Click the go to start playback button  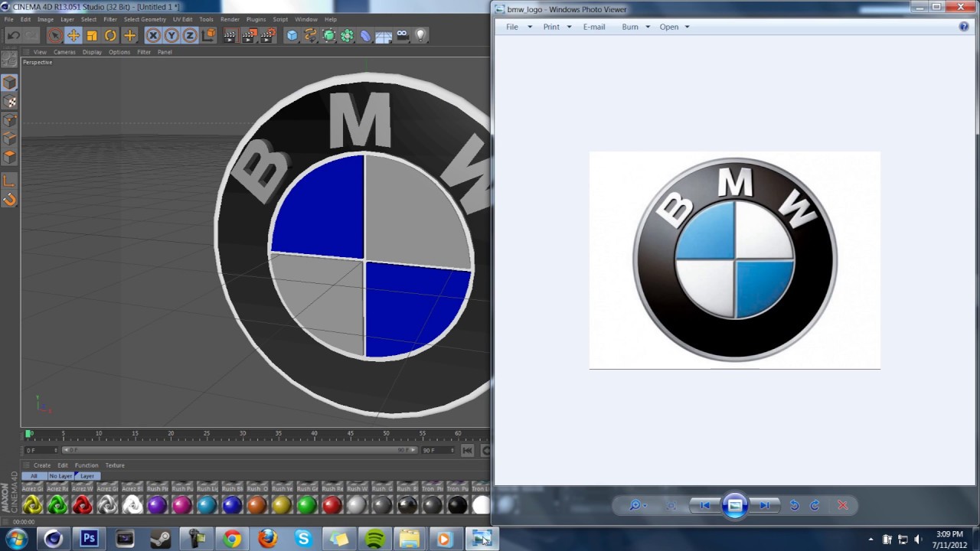pos(467,450)
